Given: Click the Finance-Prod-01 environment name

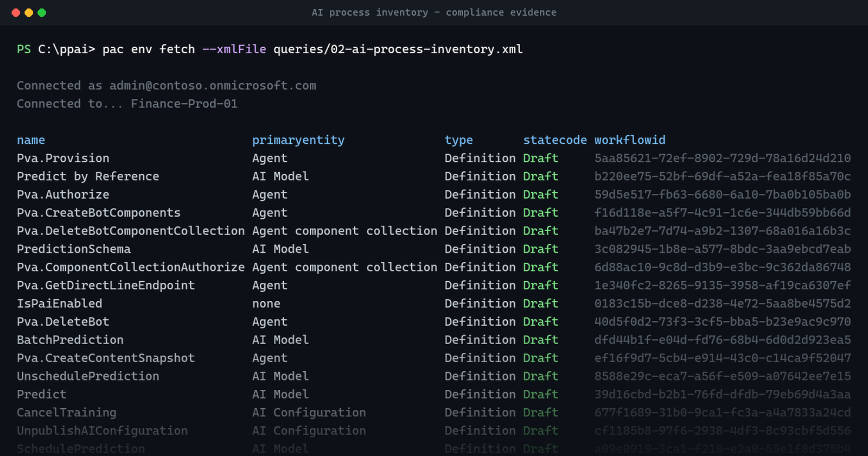Looking at the screenshot, I should click(x=184, y=104).
